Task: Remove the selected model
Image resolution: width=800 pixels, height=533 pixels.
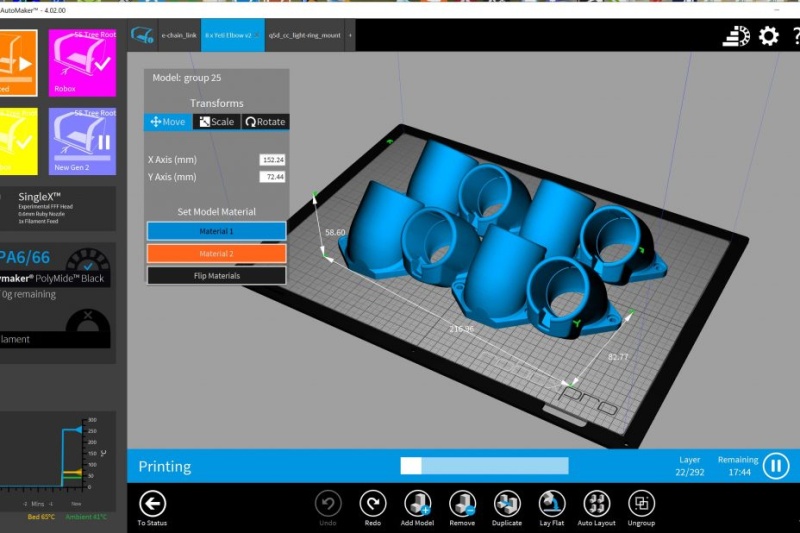Action: (462, 503)
